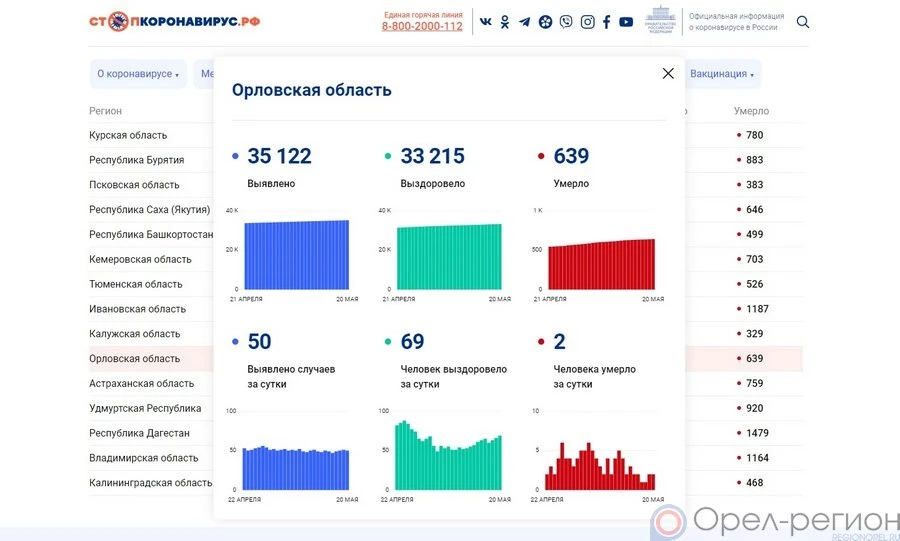Open the Instagram icon in header

pyautogui.click(x=587, y=22)
